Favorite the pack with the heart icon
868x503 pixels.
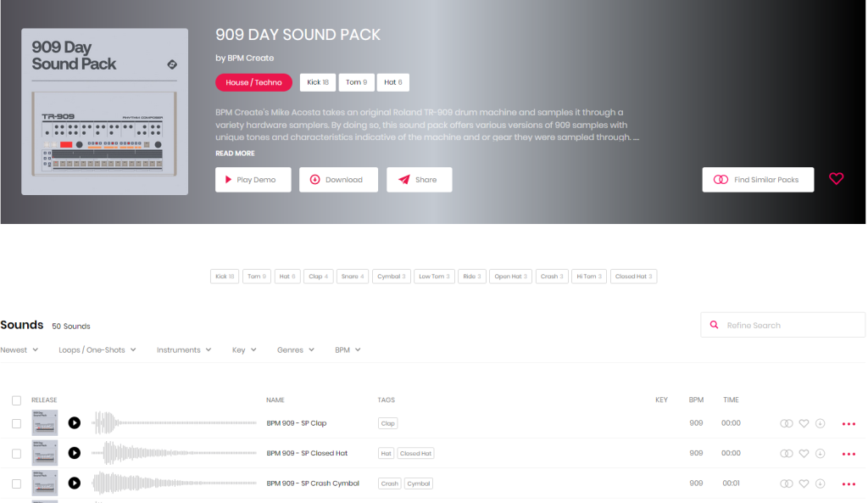[x=836, y=179]
